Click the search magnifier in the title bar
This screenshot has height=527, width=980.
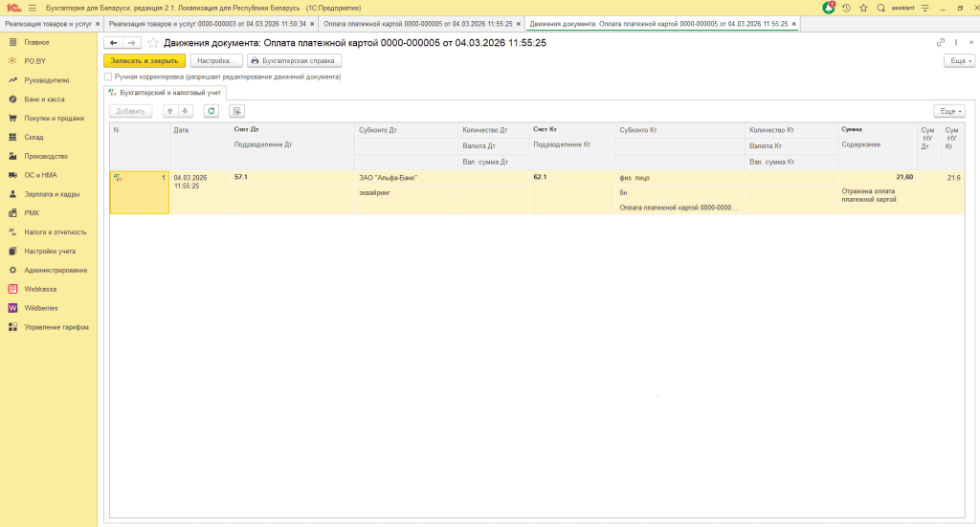click(880, 8)
